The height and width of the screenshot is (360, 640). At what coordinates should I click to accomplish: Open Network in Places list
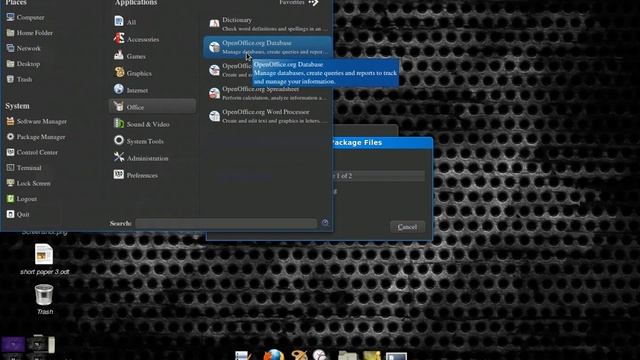pyautogui.click(x=23, y=48)
